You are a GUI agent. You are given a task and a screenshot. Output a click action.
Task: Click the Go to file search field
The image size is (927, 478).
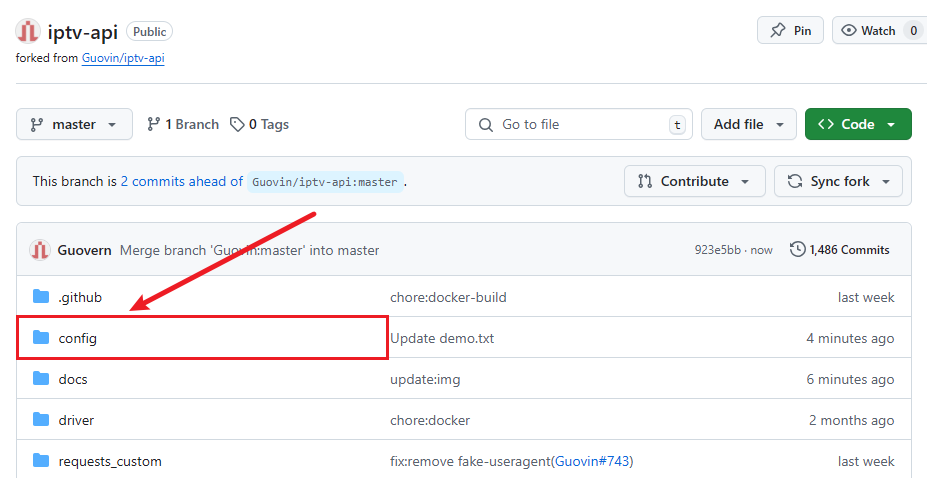click(x=578, y=124)
